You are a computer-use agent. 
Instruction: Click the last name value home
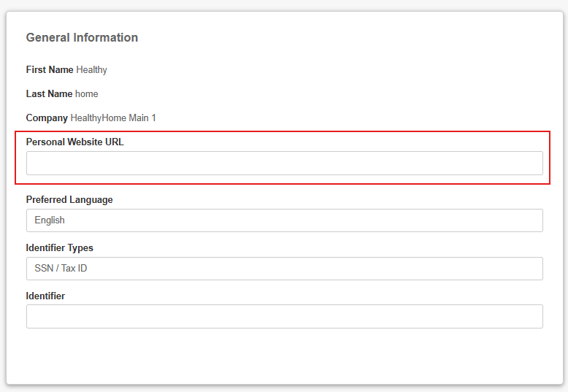pyautogui.click(x=87, y=94)
